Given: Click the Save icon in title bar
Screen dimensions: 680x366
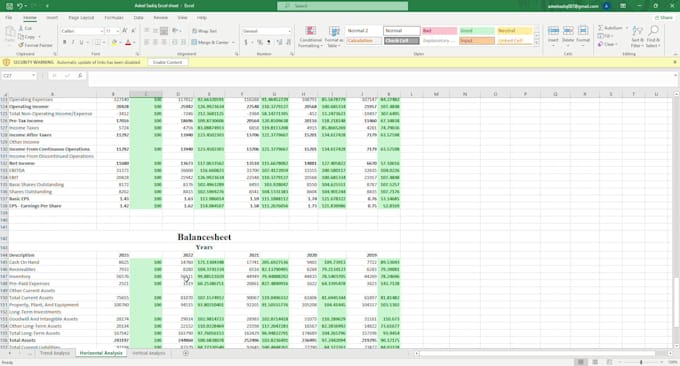Looking at the screenshot, I should [10, 6].
